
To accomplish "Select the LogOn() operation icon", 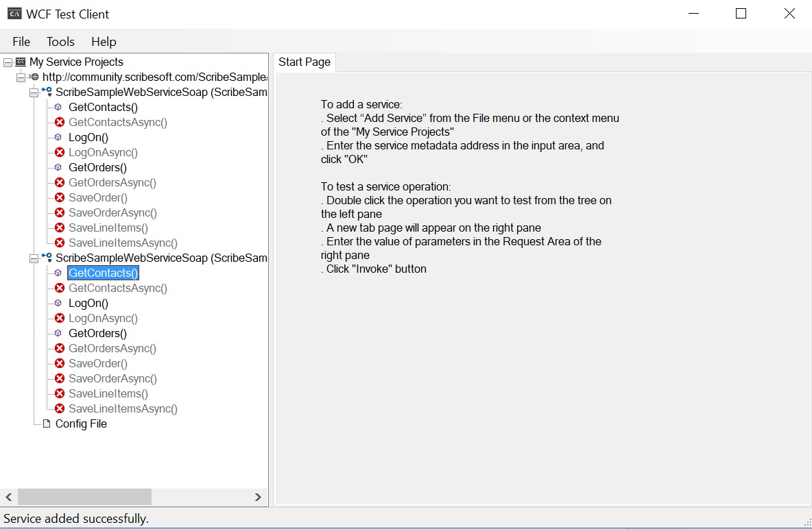I will pos(59,137).
